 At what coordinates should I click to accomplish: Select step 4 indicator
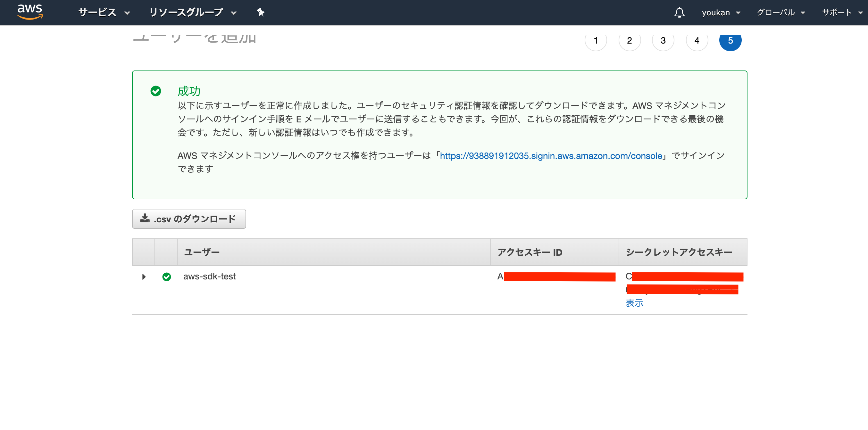tap(697, 40)
